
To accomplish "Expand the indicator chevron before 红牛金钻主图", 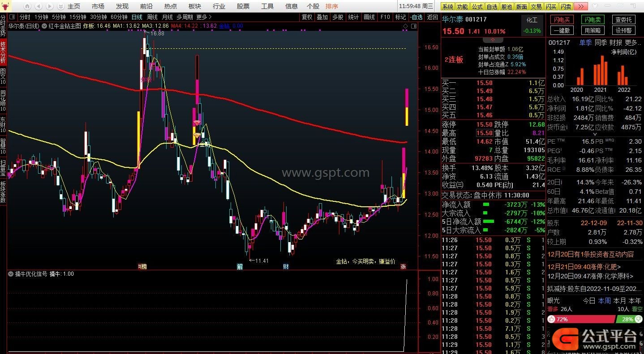I will pyautogui.click(x=44, y=26).
